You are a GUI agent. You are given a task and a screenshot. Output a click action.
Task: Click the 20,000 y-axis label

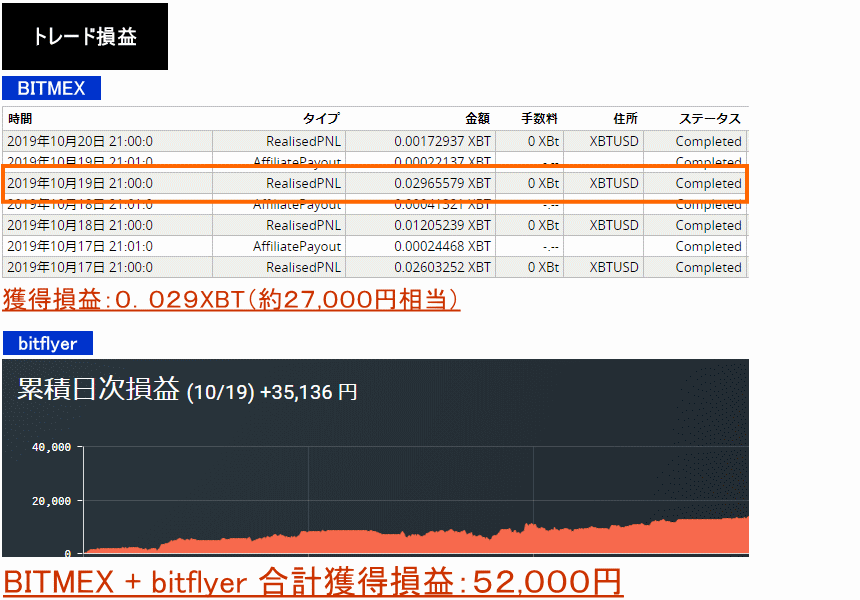pyautogui.click(x=50, y=500)
